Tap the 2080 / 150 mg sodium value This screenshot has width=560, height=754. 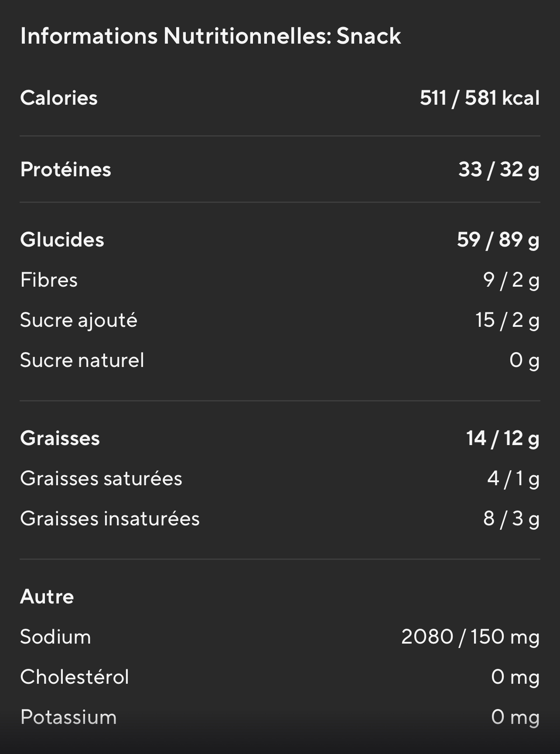(x=470, y=637)
